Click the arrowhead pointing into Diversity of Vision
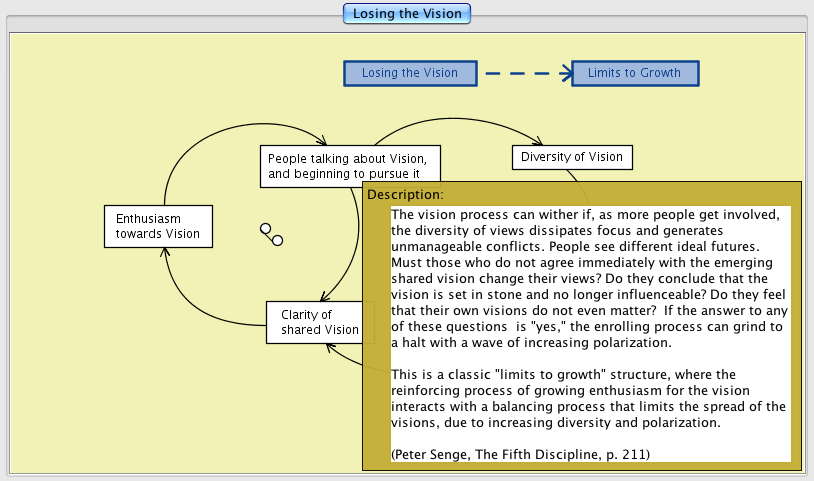The width and height of the screenshot is (814, 481). pyautogui.click(x=538, y=142)
